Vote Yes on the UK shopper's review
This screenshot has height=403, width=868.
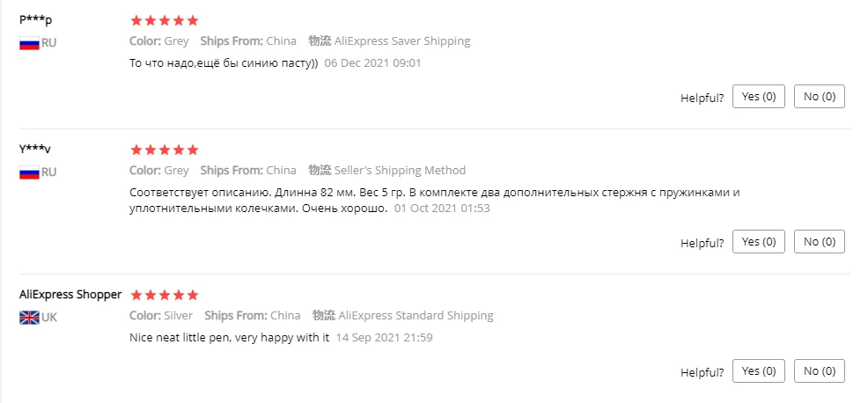758,371
